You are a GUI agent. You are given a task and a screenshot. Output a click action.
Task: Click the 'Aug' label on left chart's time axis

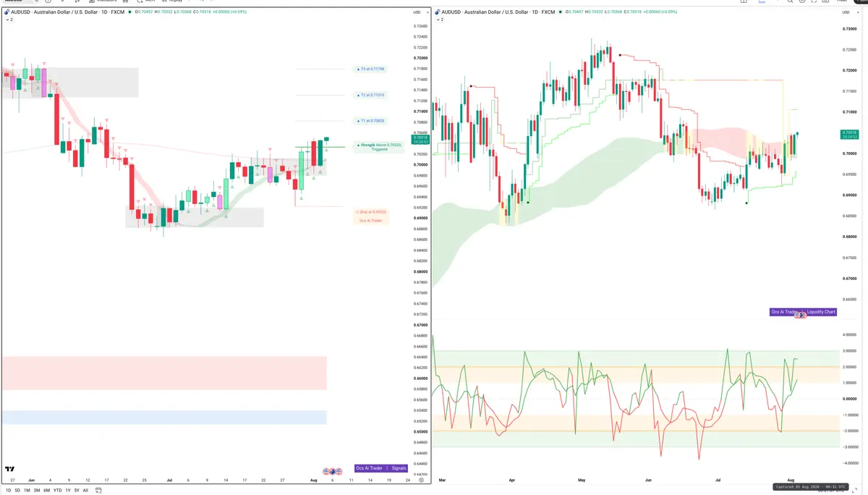pos(313,480)
